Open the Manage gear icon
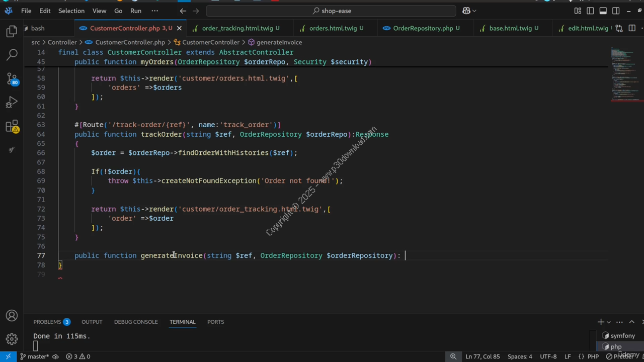The width and height of the screenshot is (644, 362). 12,339
